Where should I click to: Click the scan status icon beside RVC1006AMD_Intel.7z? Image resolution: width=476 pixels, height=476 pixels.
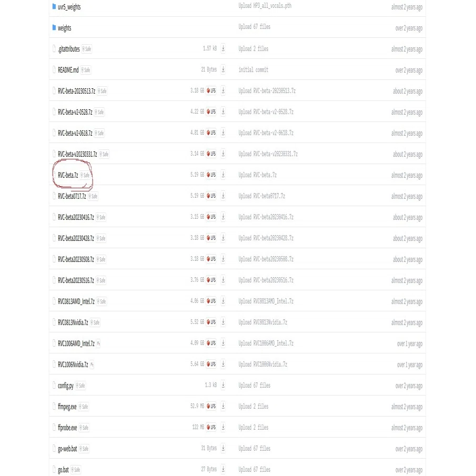tap(98, 343)
